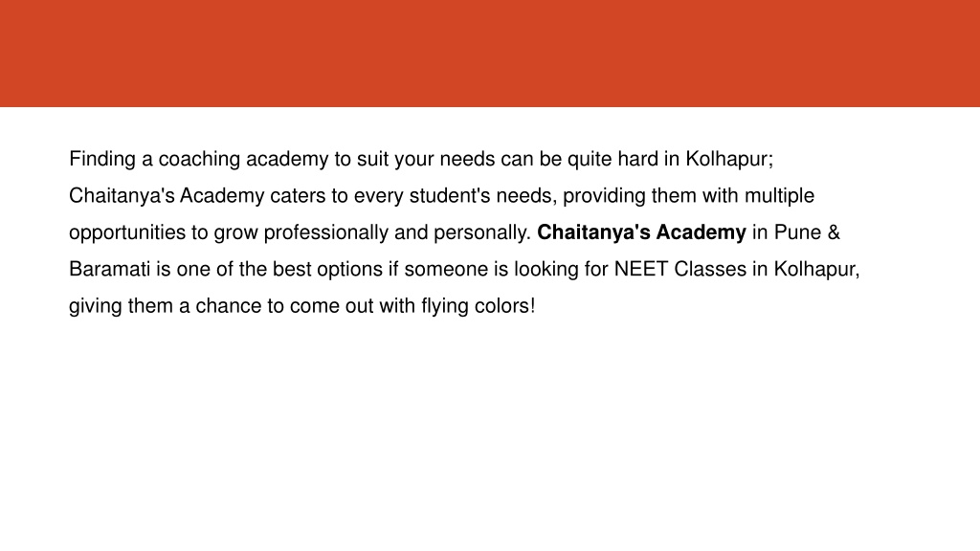This screenshot has width=980, height=551.
Task: Click the non-bold Chaitanya's starting the second line
Action: pyautogui.click(x=122, y=196)
